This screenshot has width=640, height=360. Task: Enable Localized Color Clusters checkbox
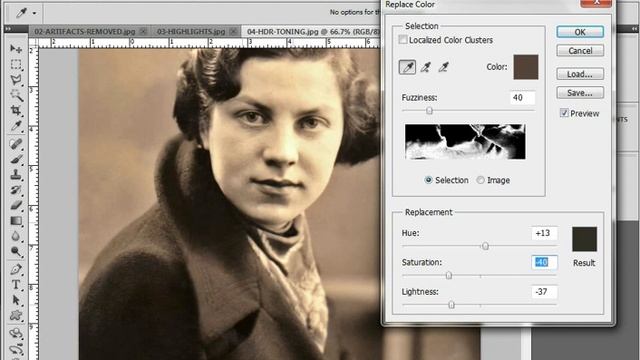403,40
